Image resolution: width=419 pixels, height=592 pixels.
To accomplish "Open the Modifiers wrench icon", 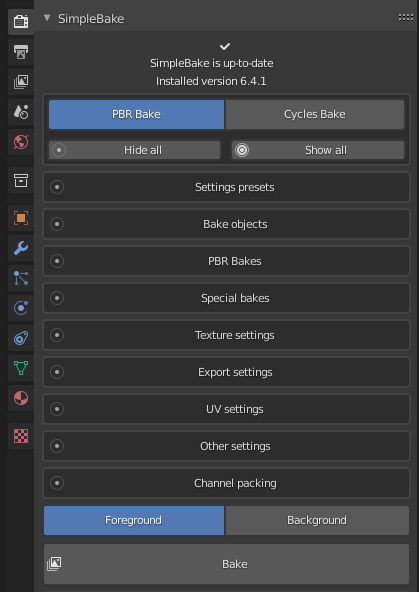I will point(21,248).
